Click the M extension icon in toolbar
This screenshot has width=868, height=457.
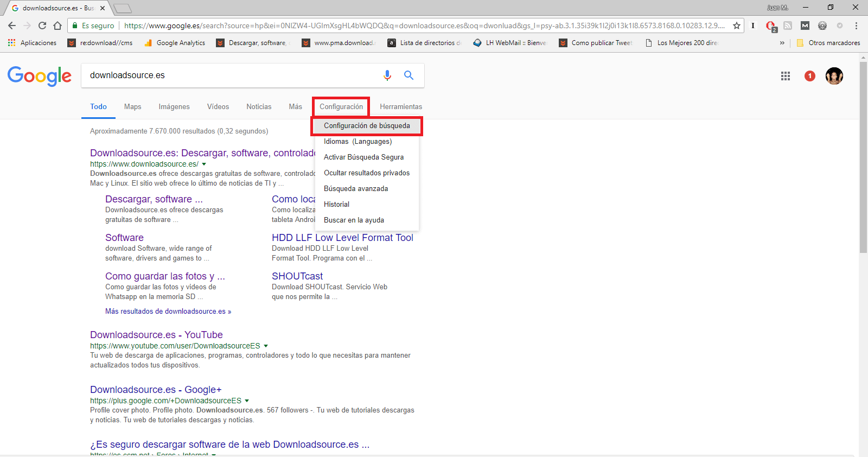point(805,26)
